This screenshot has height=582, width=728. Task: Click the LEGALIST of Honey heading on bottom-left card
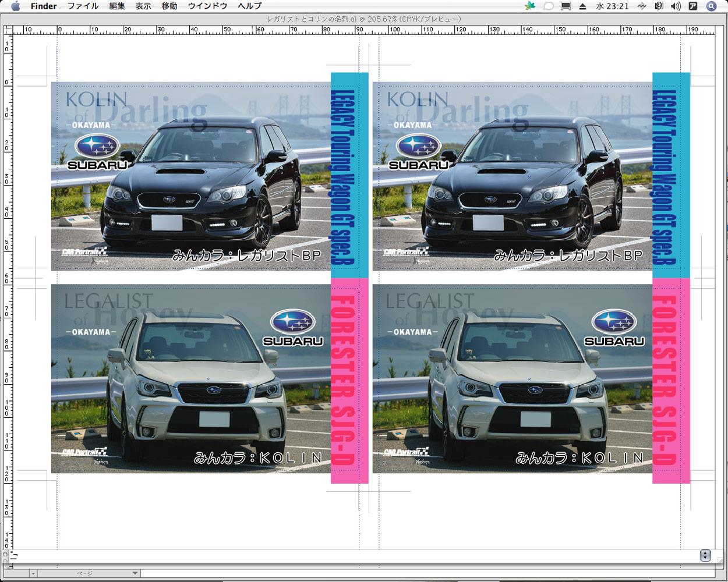click(x=128, y=310)
